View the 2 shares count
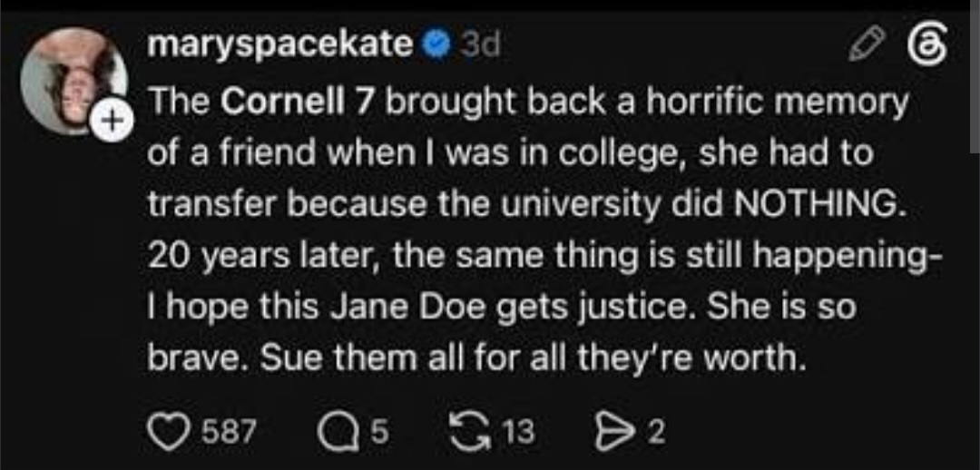Screen dimensions: 980x470 click(653, 432)
